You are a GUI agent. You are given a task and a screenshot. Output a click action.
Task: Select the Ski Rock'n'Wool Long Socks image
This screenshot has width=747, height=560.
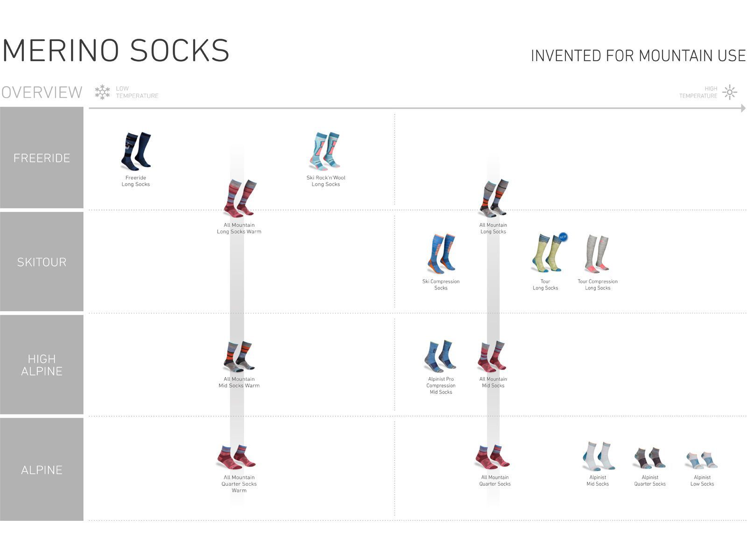tap(325, 151)
